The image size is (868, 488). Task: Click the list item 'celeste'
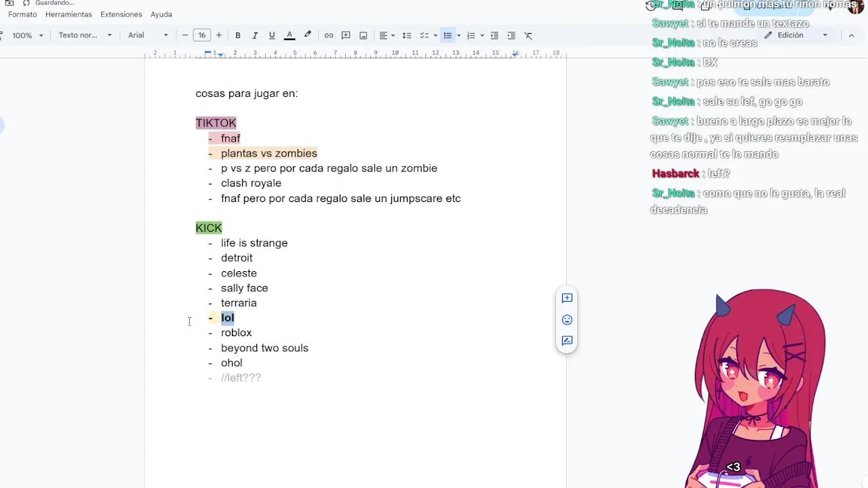pos(239,273)
